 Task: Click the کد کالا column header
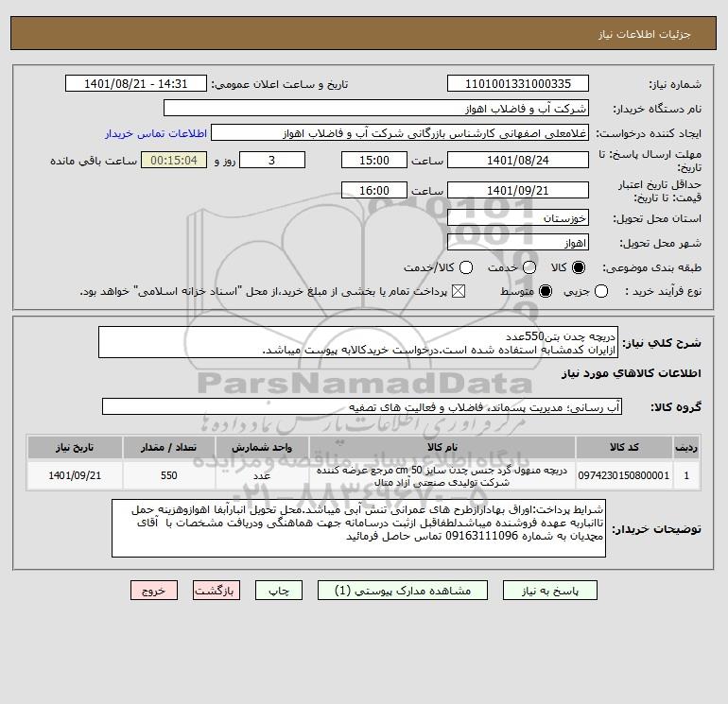[x=624, y=447]
